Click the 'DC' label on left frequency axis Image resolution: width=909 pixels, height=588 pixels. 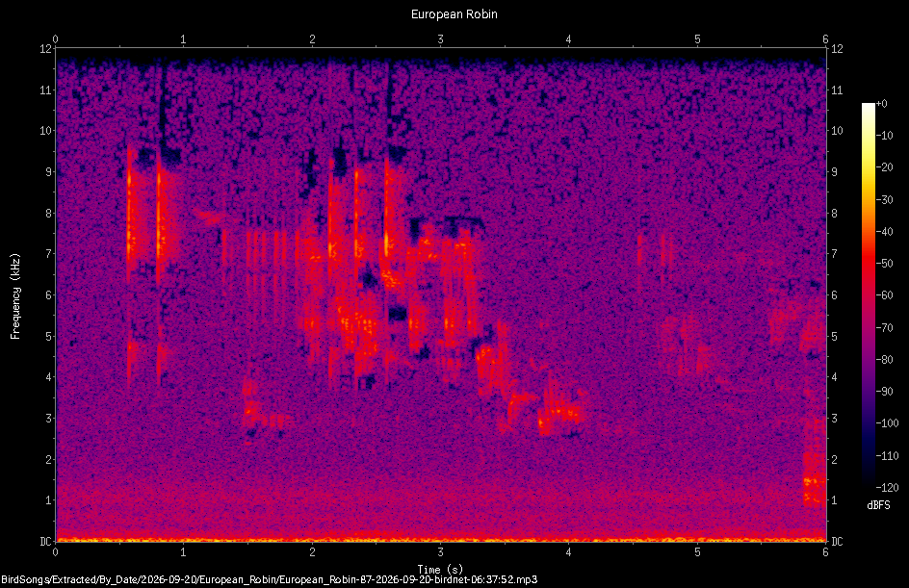coord(46,541)
